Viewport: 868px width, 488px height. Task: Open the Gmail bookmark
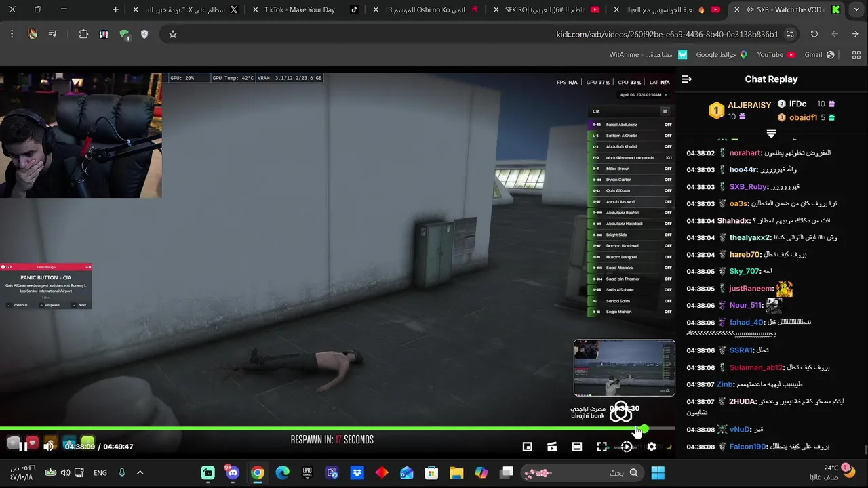[x=820, y=54]
